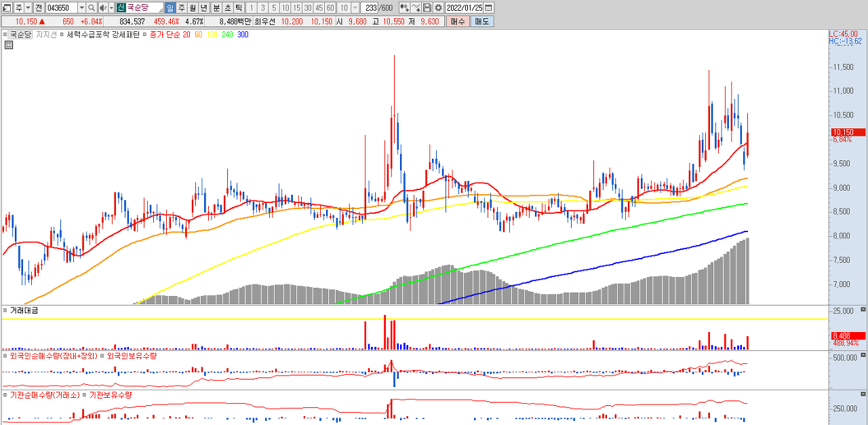Screen dimensions: 868x425
Task: Choose interval button 45
Action: 319,7
